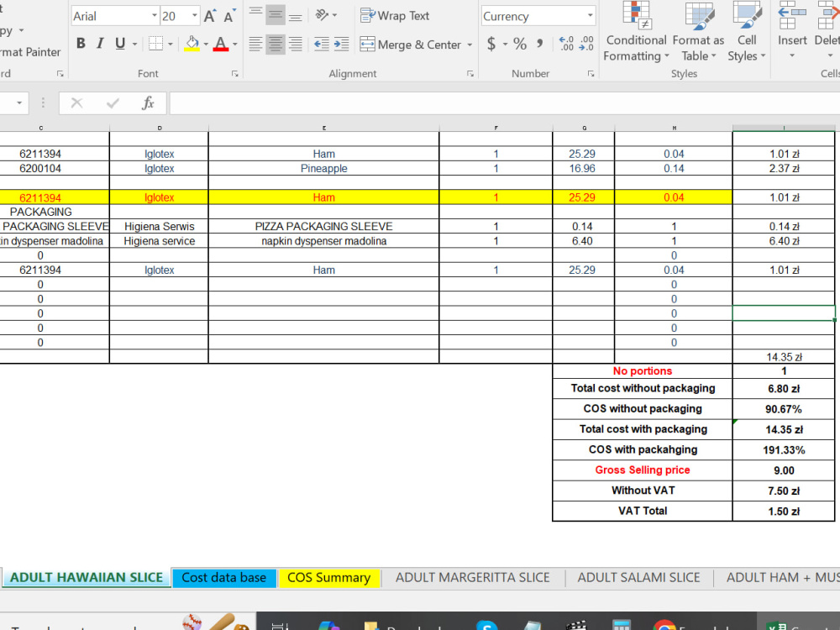Switch to ADULT HAWAIIAN SLICE sheet

coord(87,578)
